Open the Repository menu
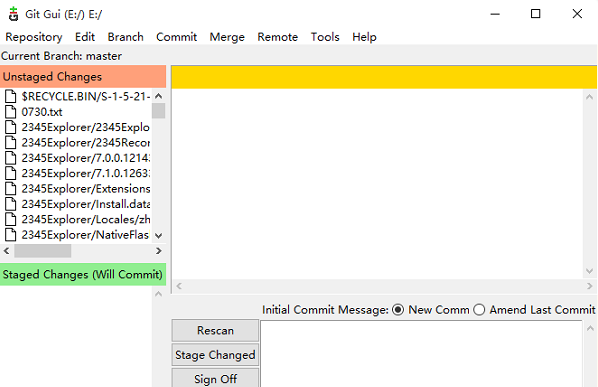The width and height of the screenshot is (598, 387). click(x=34, y=37)
